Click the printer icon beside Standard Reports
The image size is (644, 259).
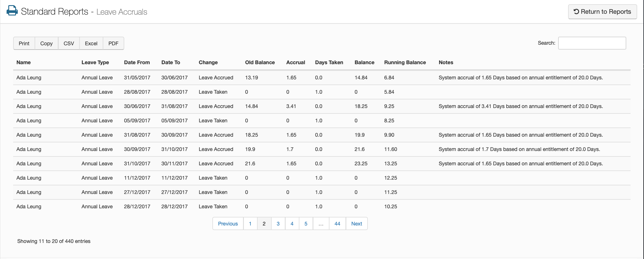coord(12,11)
